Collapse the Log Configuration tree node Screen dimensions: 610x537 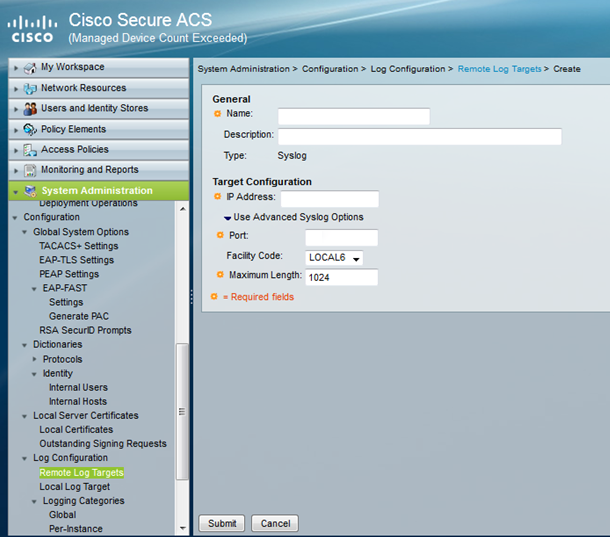click(25, 459)
